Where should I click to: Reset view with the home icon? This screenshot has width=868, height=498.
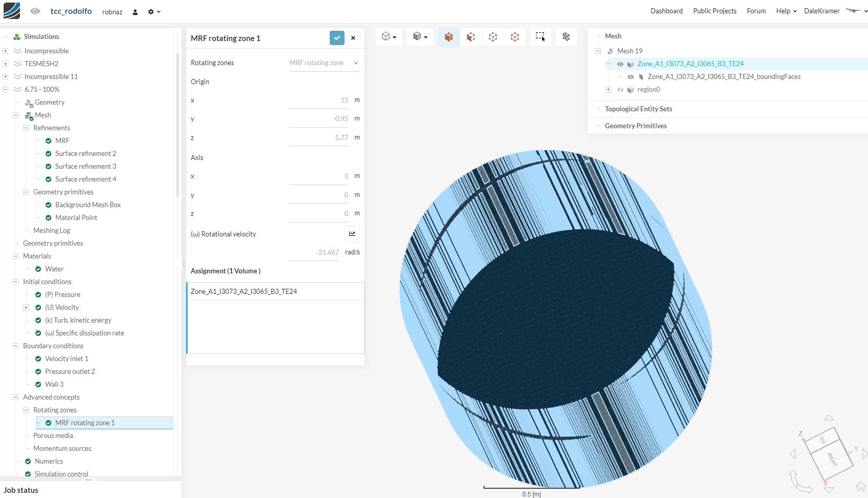(x=860, y=487)
